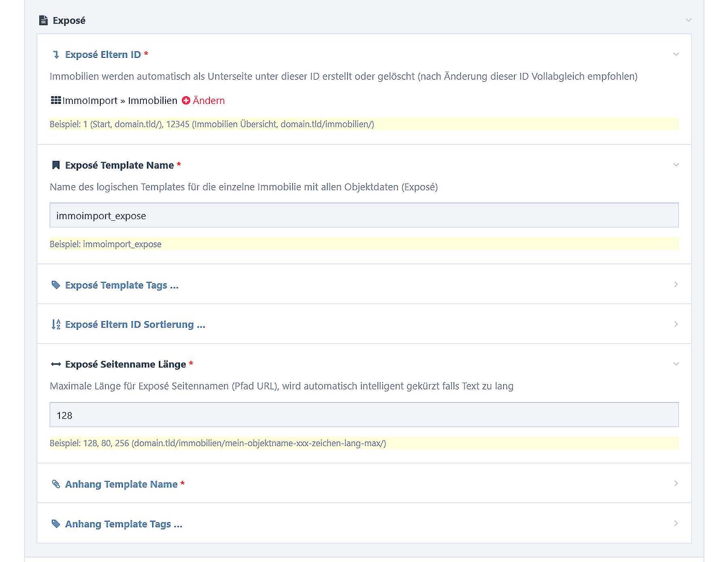Collapse the main Exposé section chevron
Screen dimensions: 728x562
pos(688,20)
